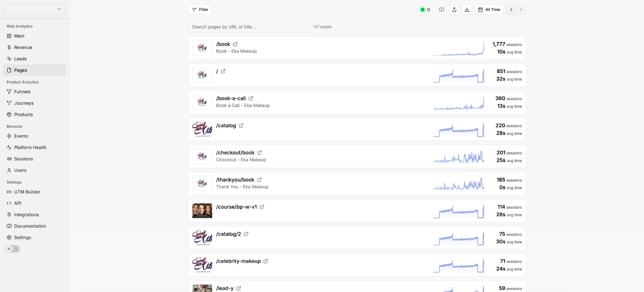Open Funnels in the sidebar
The width and height of the screenshot is (644, 292).
click(34, 92)
